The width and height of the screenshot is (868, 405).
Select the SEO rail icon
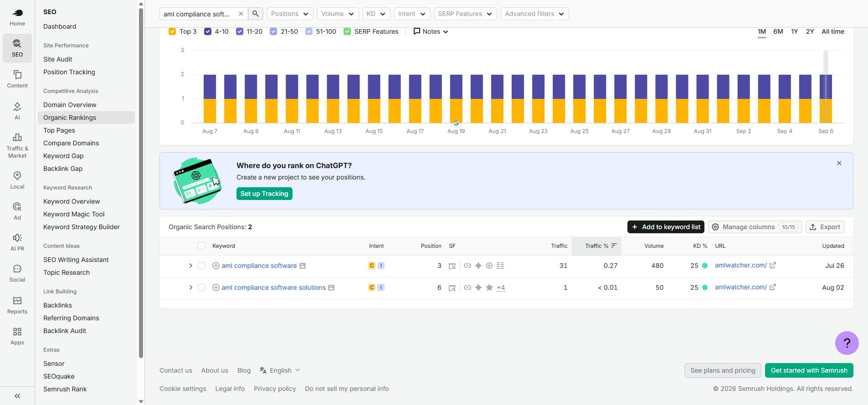(x=17, y=47)
